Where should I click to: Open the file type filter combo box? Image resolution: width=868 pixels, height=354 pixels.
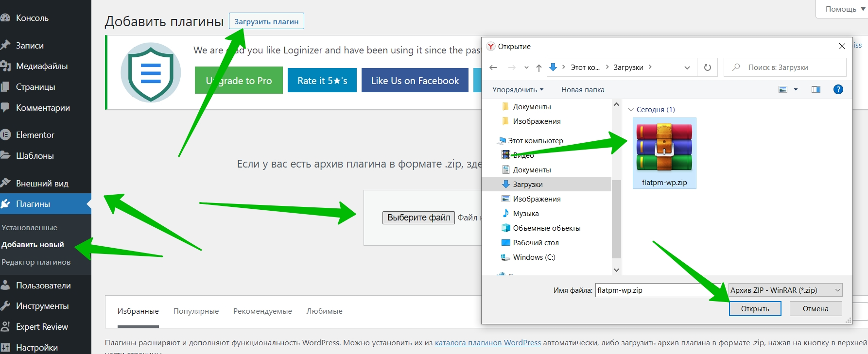pos(785,290)
